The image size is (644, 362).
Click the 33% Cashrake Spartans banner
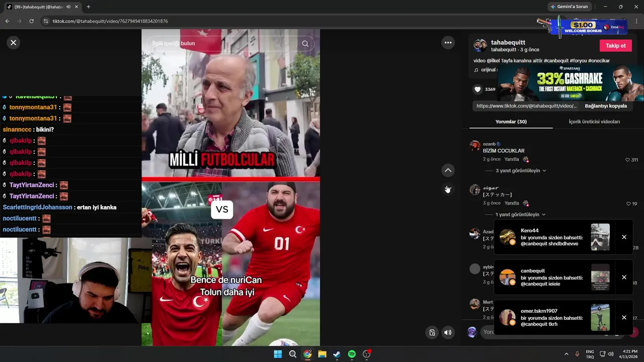pyautogui.click(x=571, y=83)
